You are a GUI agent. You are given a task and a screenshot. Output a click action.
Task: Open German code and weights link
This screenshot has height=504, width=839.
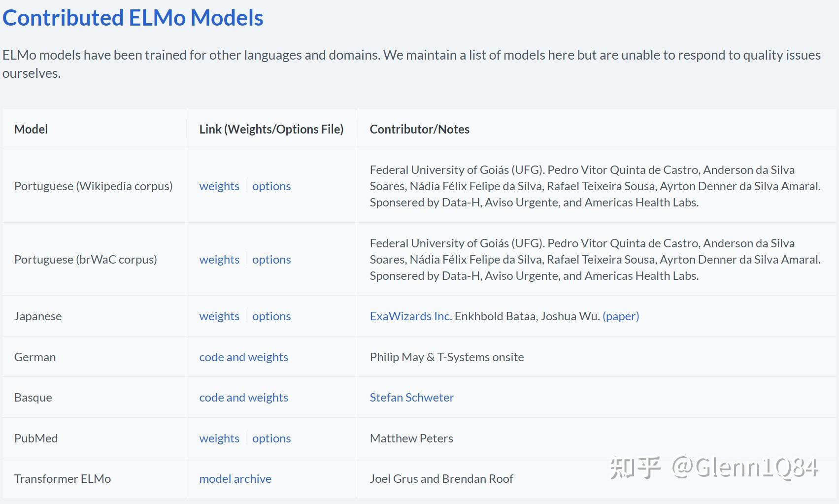[x=243, y=357]
